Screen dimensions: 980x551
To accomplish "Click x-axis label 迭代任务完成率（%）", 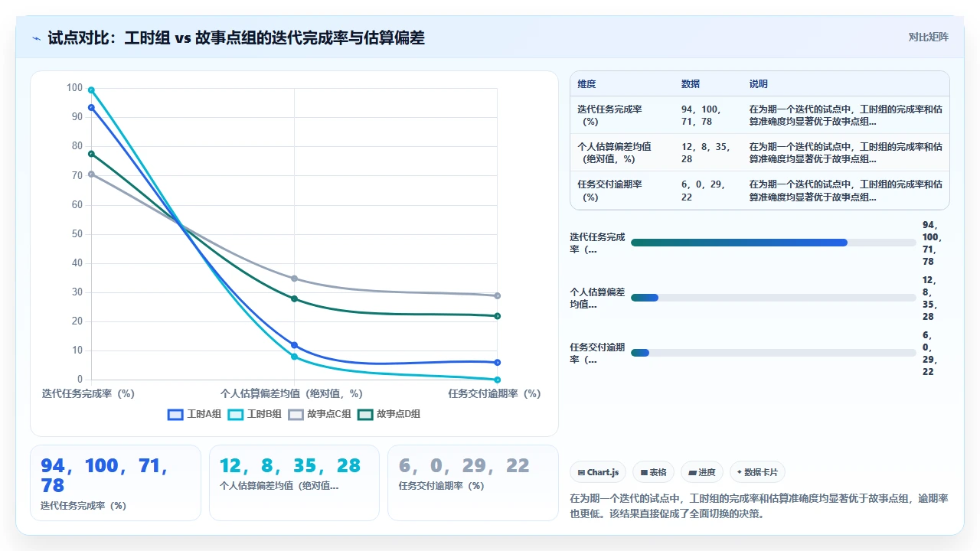I will pos(89,393).
